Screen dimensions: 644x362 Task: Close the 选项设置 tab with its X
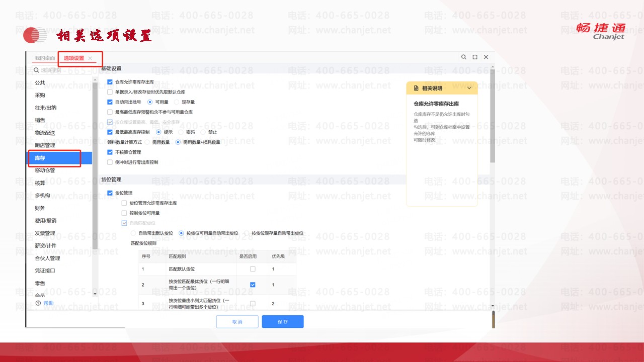click(90, 58)
